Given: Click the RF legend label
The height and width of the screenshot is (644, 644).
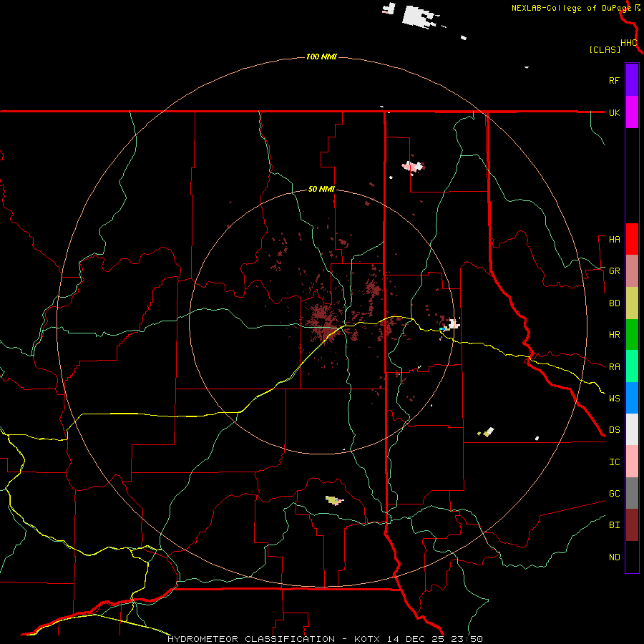Looking at the screenshot, I should 614,80.
